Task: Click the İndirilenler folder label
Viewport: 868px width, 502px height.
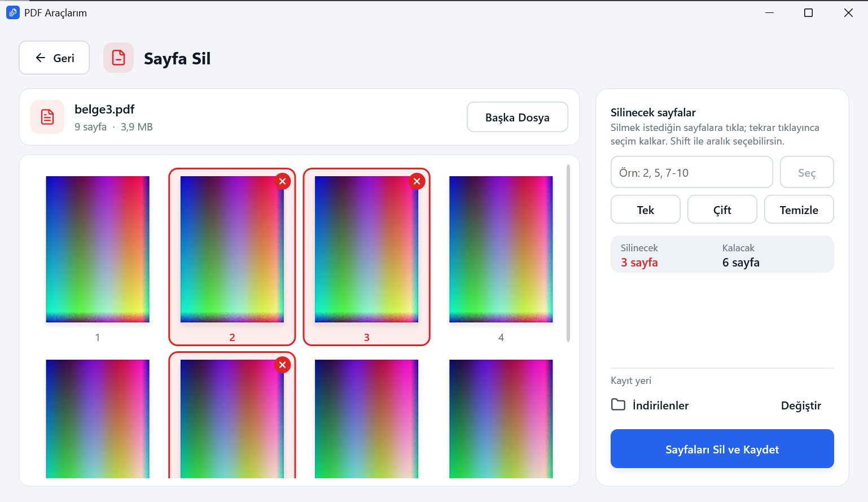Action: pos(660,405)
